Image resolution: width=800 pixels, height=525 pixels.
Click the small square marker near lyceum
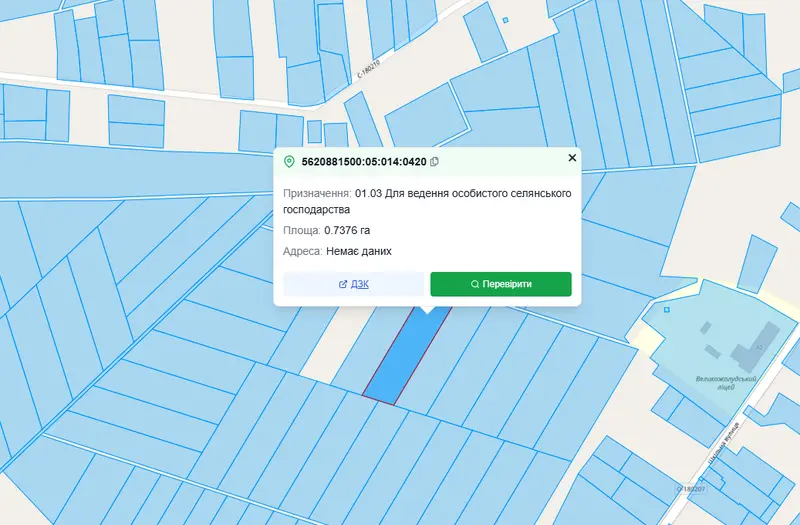tap(667, 310)
